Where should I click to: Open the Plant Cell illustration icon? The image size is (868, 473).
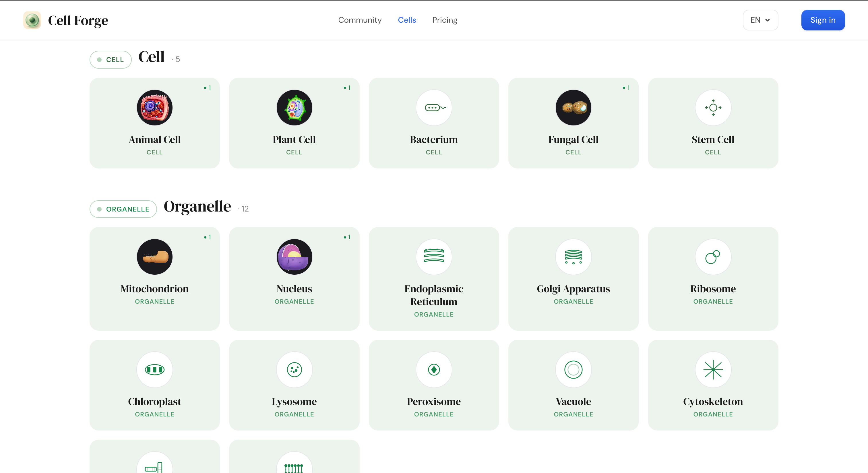click(294, 108)
